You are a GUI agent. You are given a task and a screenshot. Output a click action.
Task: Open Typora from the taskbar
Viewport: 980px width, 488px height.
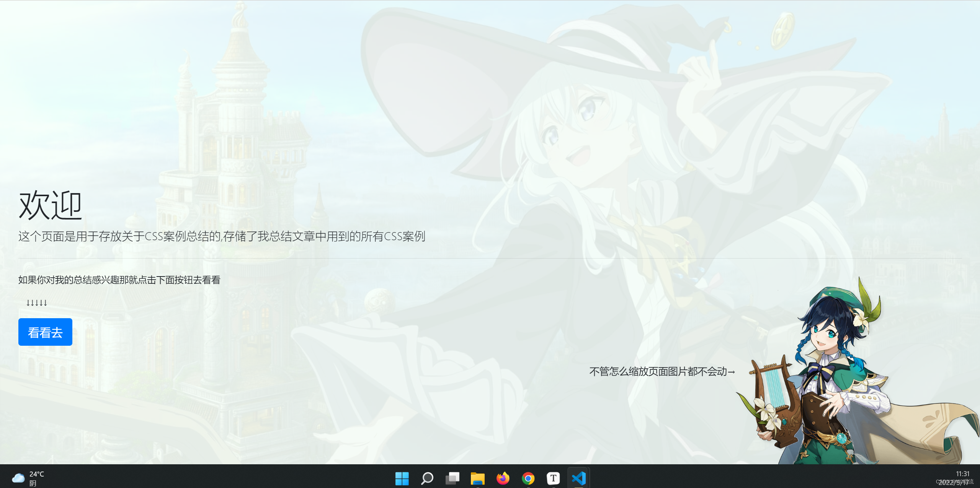553,478
